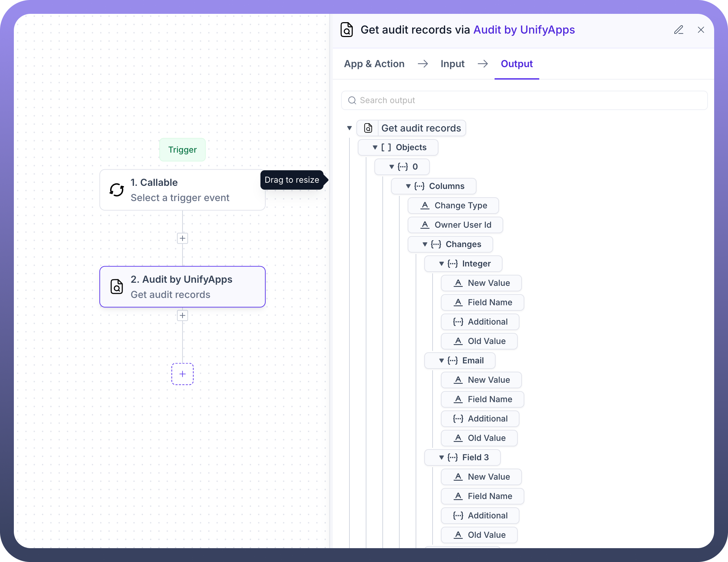Click the pencil edit icon in header

pos(678,30)
